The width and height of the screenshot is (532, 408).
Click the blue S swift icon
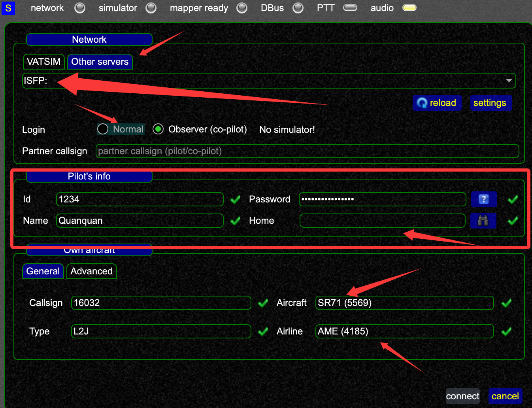(x=8, y=8)
